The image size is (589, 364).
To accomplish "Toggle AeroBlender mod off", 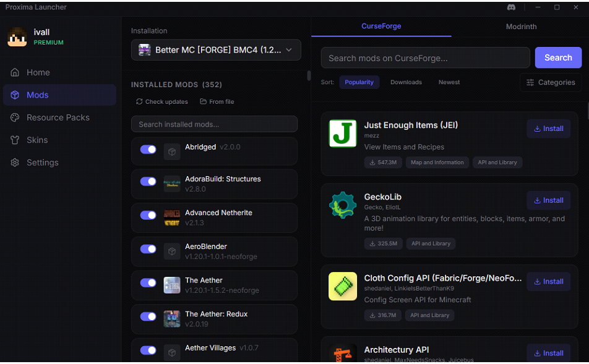I will point(148,249).
